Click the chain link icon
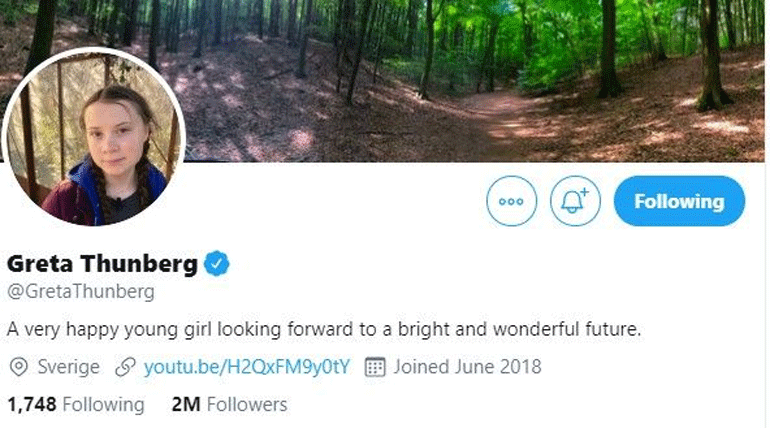 tap(126, 367)
